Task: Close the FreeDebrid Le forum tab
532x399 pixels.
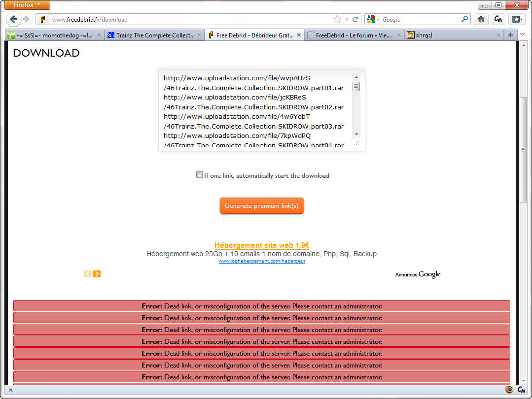Action: tap(399, 35)
